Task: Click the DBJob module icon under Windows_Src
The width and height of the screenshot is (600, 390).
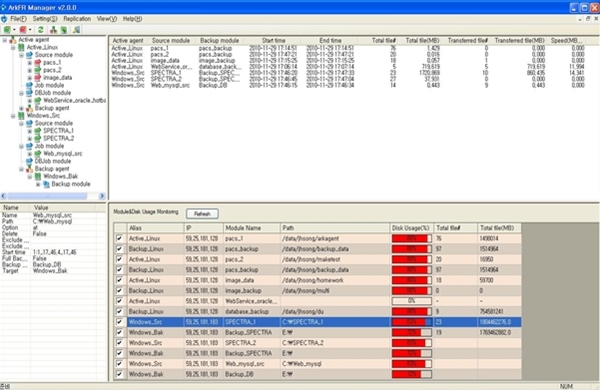Action: (29, 161)
